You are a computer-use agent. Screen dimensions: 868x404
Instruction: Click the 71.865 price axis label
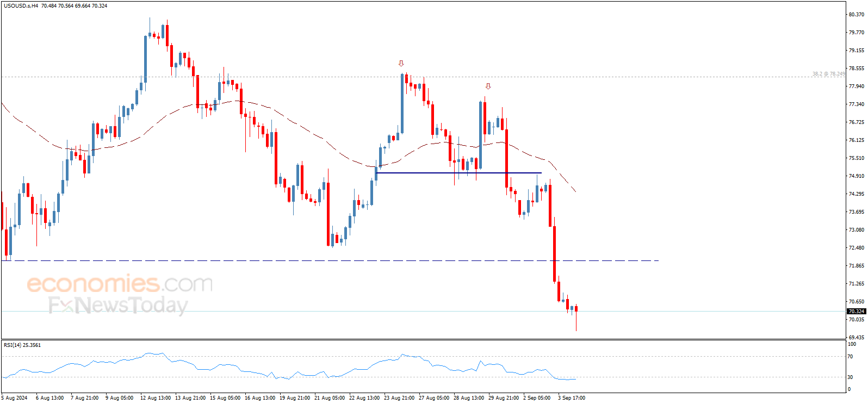pyautogui.click(x=857, y=266)
